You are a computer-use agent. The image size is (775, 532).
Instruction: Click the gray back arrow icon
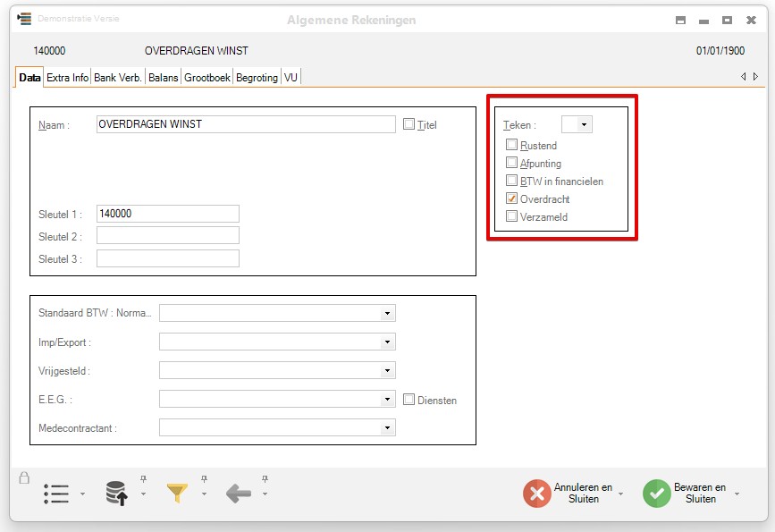pos(238,494)
